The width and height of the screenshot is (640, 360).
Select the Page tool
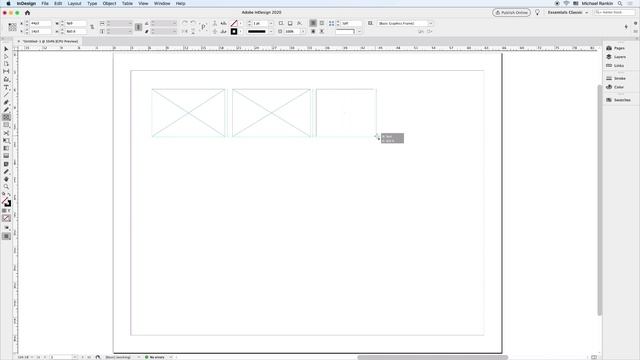coord(6,64)
